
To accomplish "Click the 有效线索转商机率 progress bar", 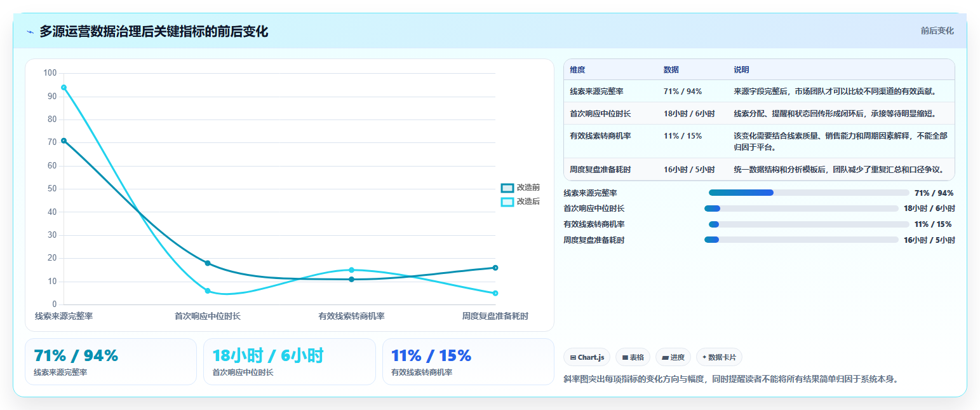I will click(809, 224).
